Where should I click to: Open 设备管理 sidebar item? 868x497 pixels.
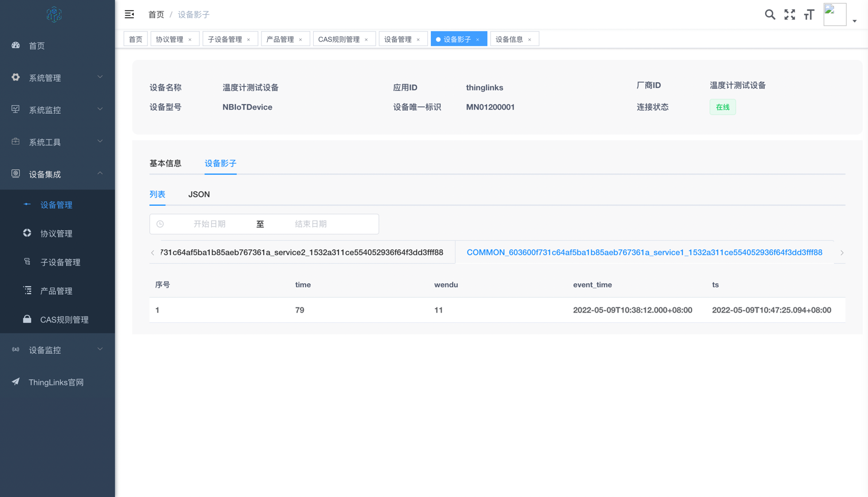[x=57, y=205]
